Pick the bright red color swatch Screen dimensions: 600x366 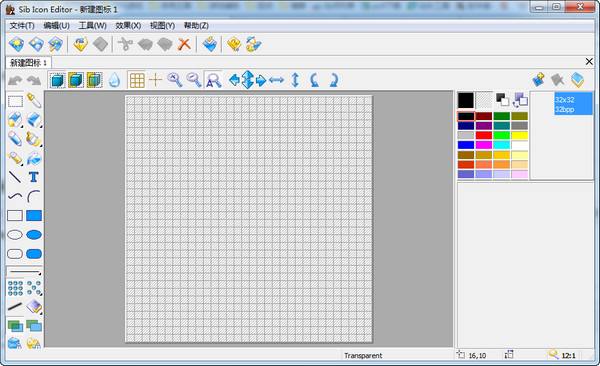[x=484, y=135]
